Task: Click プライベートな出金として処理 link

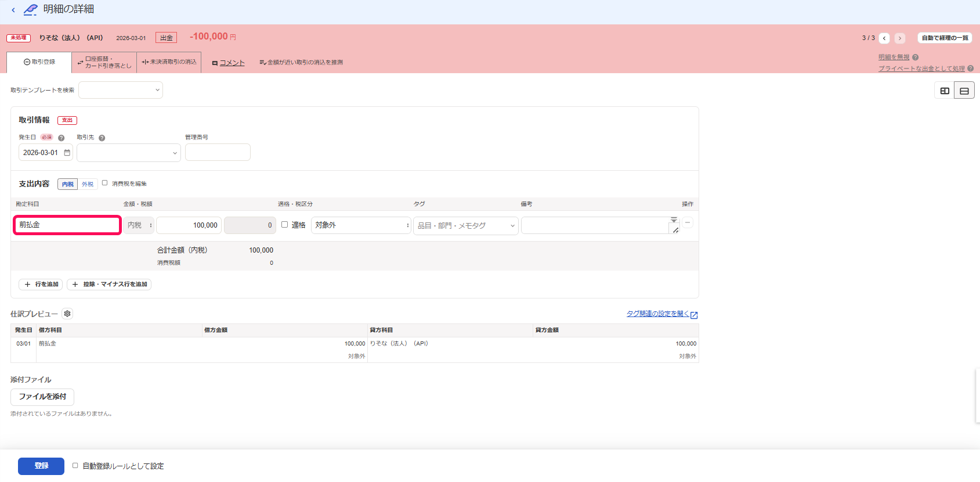Action: click(921, 69)
